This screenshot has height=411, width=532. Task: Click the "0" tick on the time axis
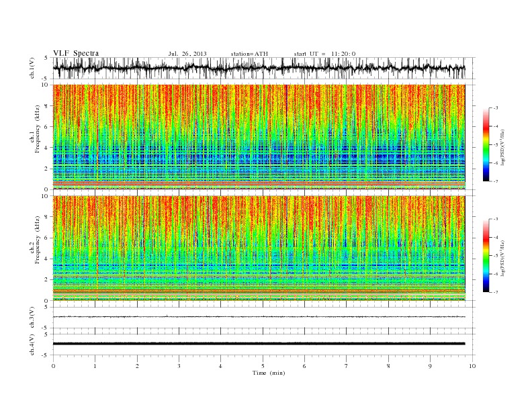tap(53, 366)
